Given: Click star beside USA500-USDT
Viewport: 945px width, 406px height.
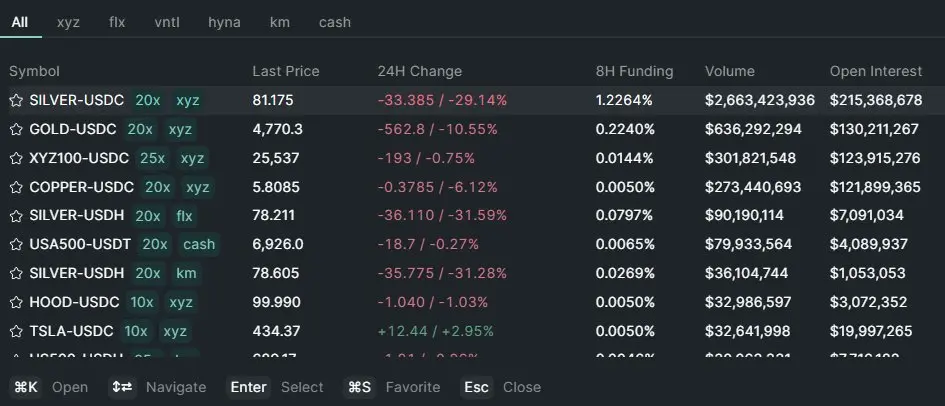Looking at the screenshot, I should 16,244.
